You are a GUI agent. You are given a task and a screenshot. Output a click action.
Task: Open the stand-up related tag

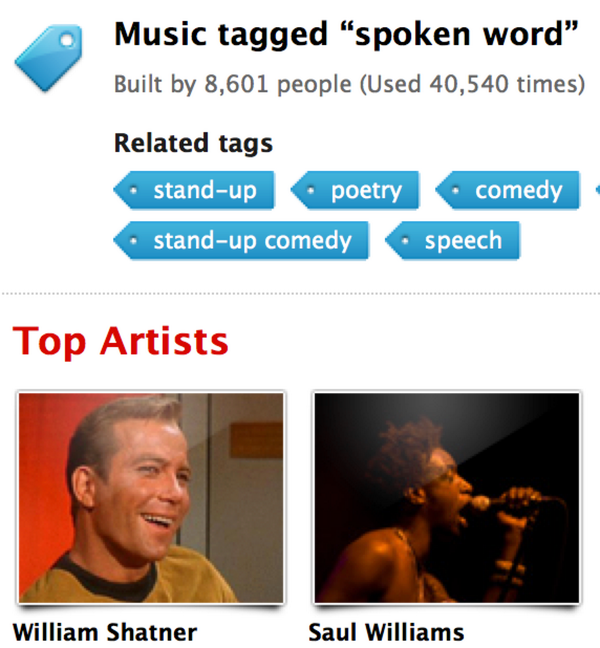point(194,190)
